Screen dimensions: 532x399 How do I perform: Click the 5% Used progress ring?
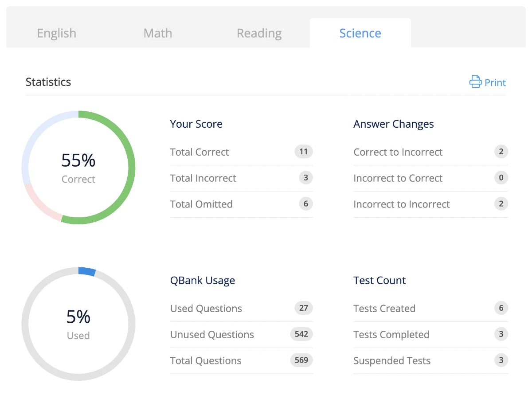(x=78, y=324)
